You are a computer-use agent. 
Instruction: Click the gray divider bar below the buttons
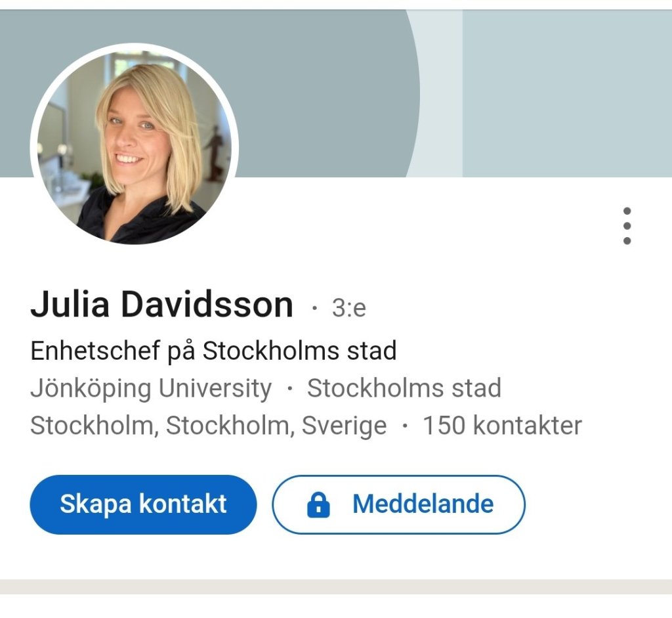pyautogui.click(x=336, y=586)
